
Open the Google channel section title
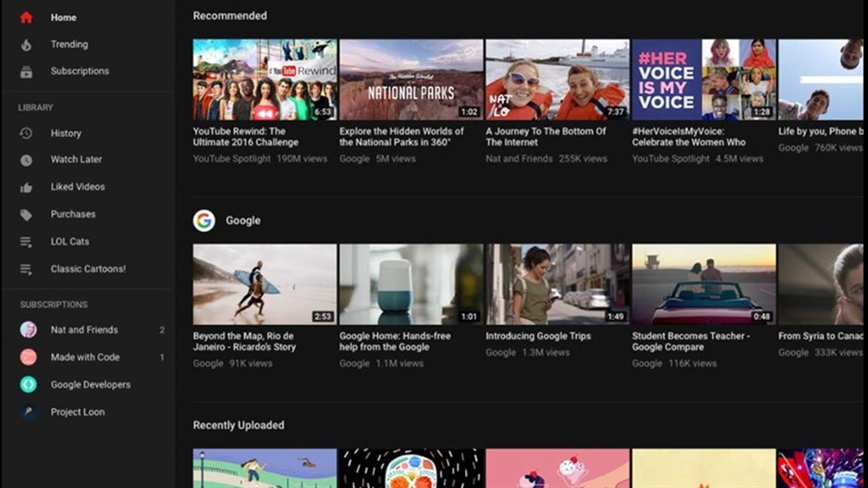(243, 221)
